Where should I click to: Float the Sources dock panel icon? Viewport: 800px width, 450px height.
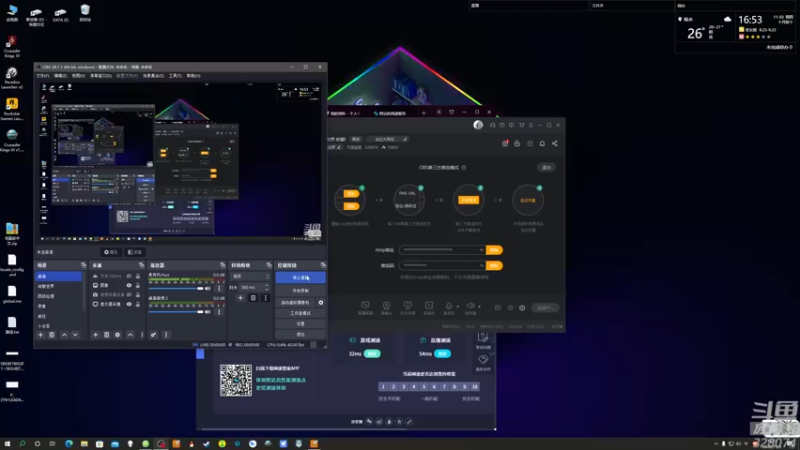[141, 265]
